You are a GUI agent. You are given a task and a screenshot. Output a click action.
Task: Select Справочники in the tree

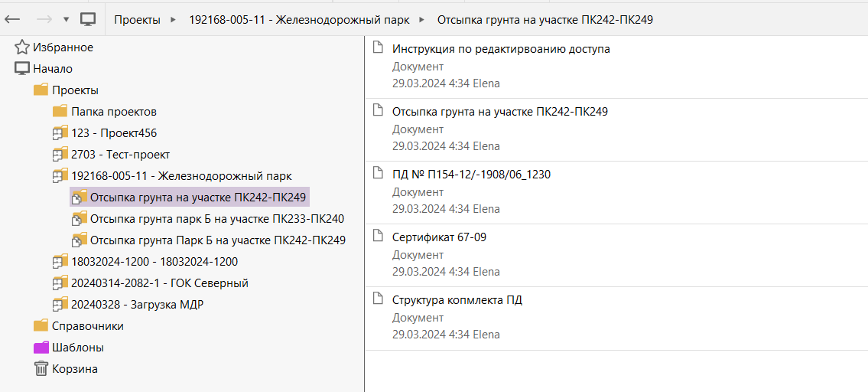click(x=87, y=326)
